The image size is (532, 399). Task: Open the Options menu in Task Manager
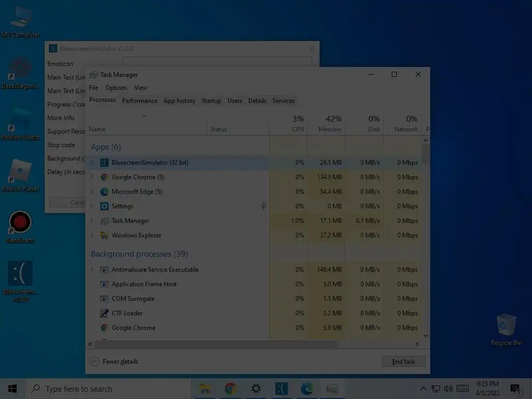(x=116, y=88)
